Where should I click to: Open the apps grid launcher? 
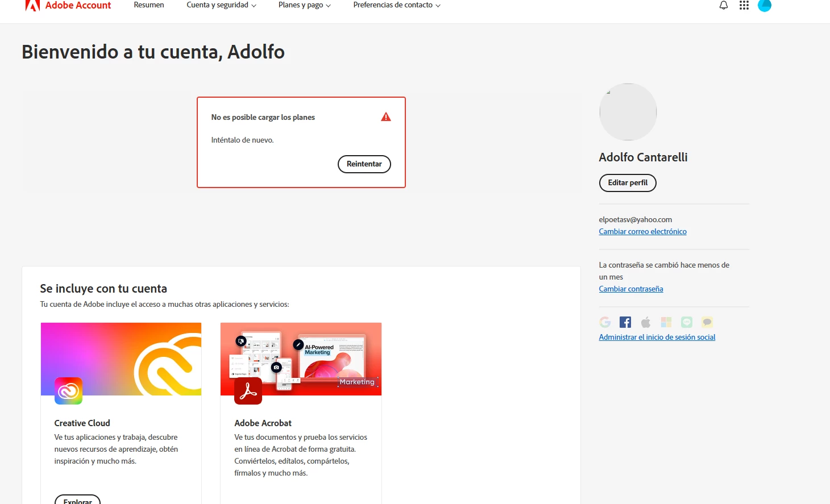pyautogui.click(x=744, y=5)
